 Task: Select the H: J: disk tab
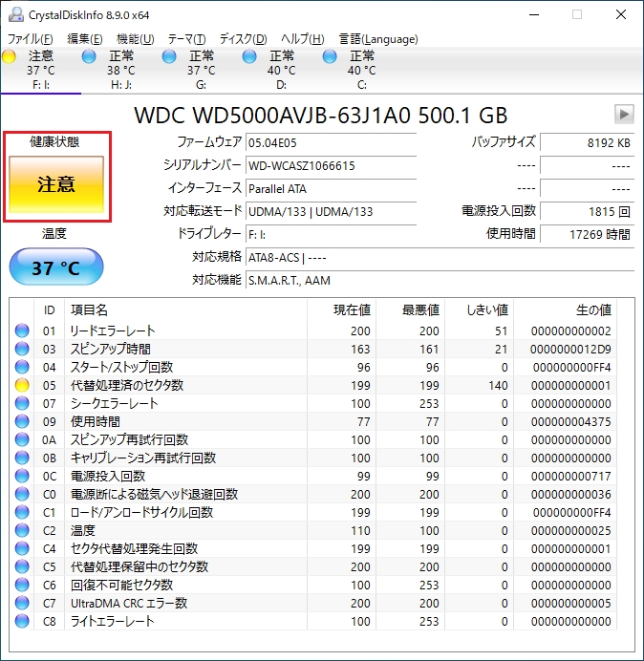[121, 71]
